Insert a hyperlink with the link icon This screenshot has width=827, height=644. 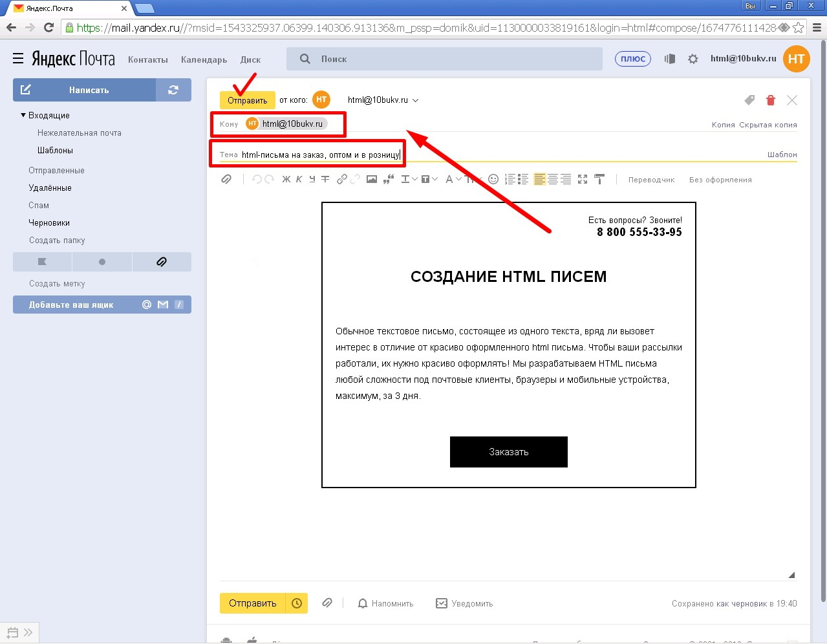point(341,179)
